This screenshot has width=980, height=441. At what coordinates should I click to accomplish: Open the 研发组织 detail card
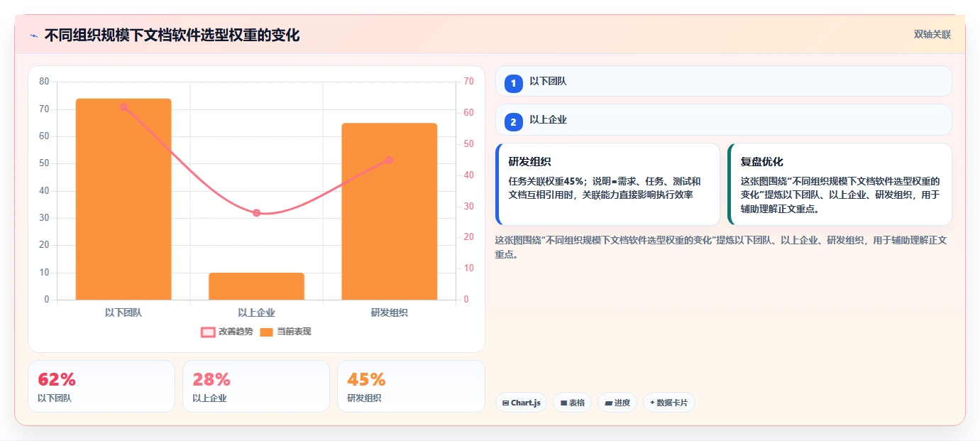(x=607, y=185)
